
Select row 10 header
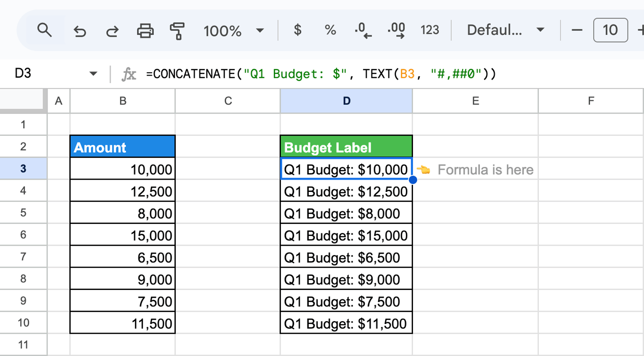click(x=24, y=323)
